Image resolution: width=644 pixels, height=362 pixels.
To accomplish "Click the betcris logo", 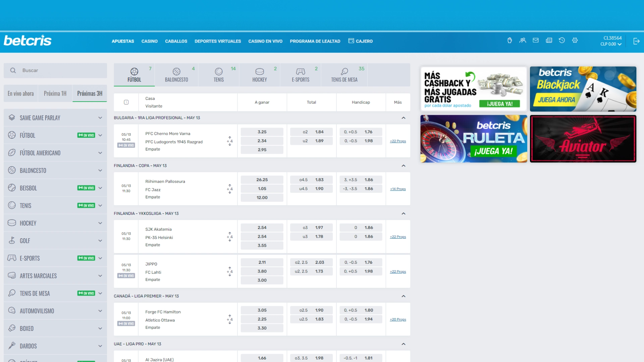I will (28, 41).
